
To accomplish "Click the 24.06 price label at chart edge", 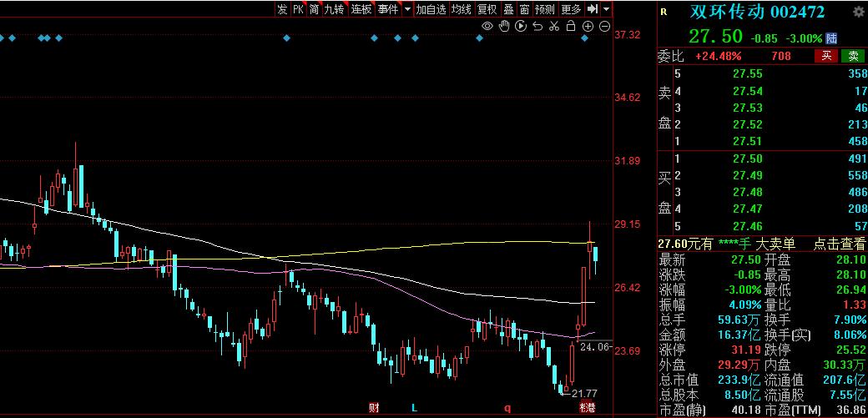I will (x=597, y=348).
